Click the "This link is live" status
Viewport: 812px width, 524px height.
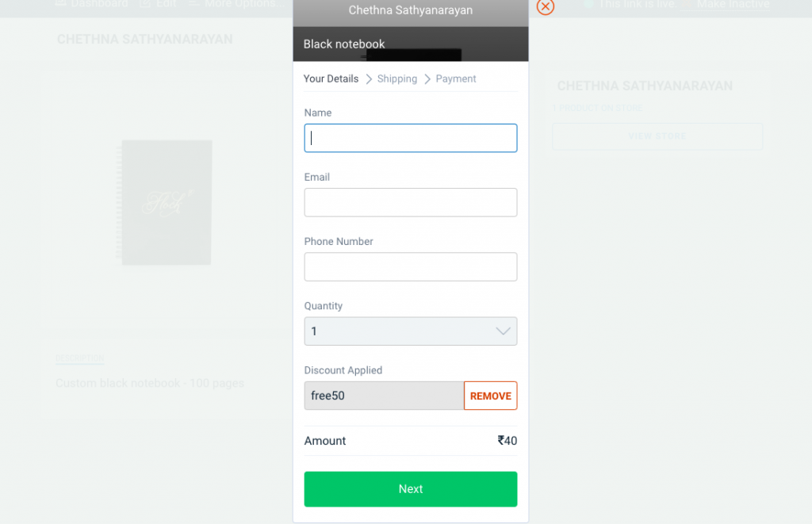[635, 4]
